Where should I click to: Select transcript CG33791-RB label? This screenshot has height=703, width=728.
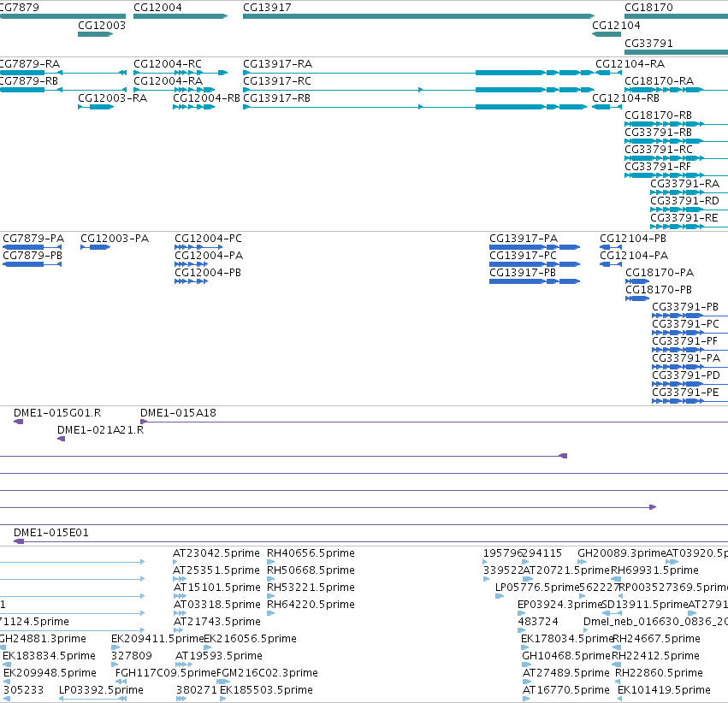659,133
